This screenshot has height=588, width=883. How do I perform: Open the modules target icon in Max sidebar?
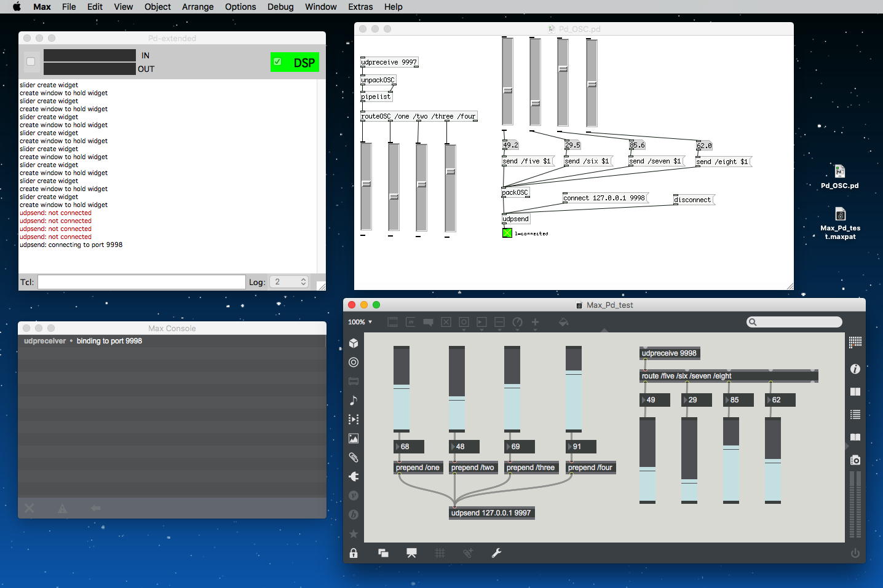[x=354, y=363]
